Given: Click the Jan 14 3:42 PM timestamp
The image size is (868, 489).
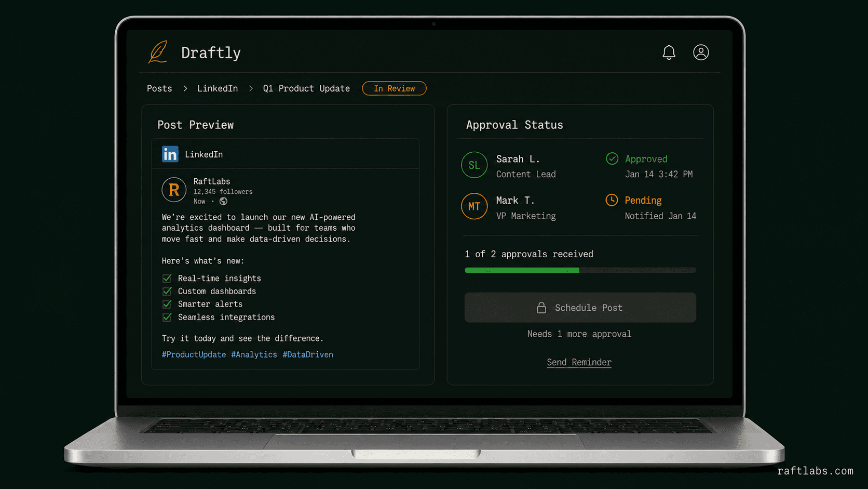Looking at the screenshot, I should tap(659, 174).
